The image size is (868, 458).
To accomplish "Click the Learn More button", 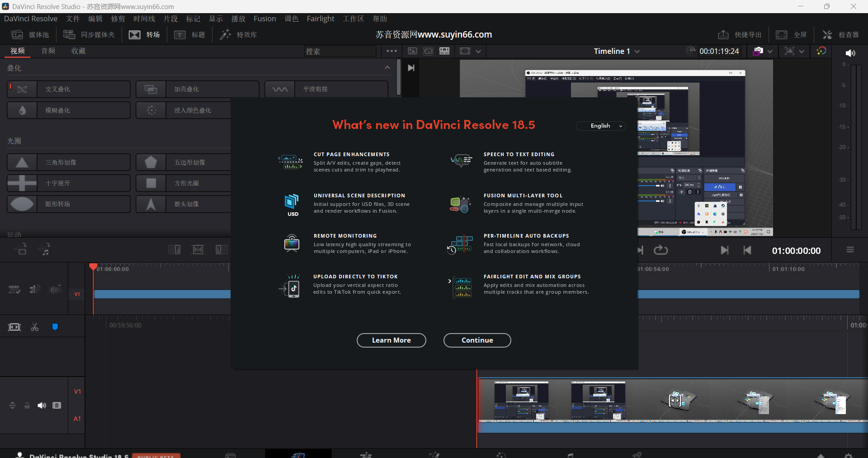I will pyautogui.click(x=391, y=340).
